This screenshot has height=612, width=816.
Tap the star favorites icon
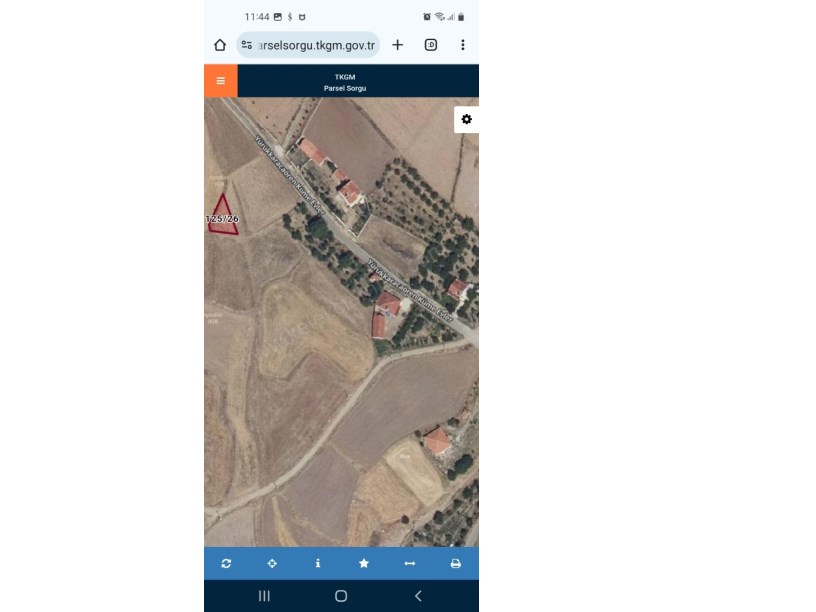(364, 564)
